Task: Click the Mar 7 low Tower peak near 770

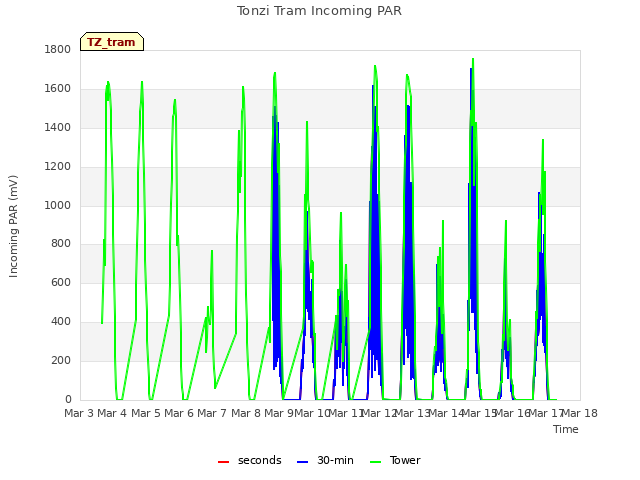Action: [x=212, y=251]
